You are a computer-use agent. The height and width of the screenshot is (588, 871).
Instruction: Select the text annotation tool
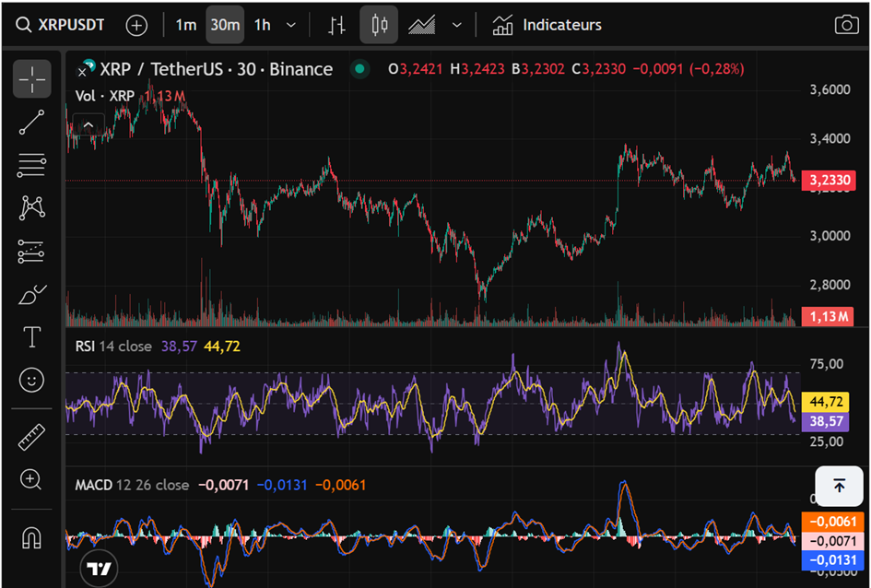(x=31, y=337)
